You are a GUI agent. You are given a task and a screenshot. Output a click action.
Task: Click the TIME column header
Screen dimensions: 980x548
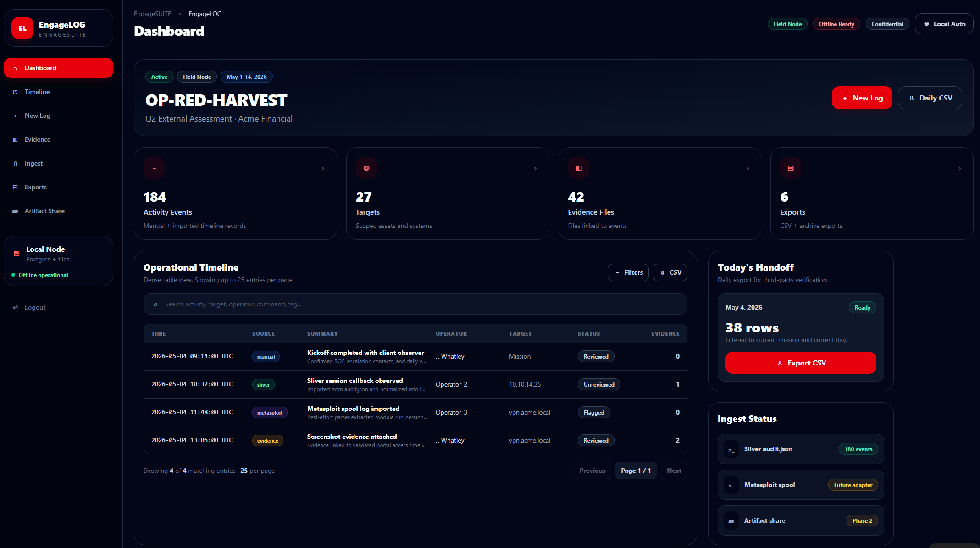[159, 333]
